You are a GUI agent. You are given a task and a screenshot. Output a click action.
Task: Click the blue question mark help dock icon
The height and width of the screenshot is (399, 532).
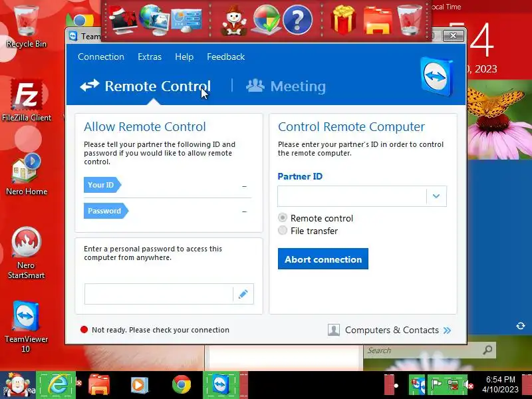pyautogui.click(x=297, y=21)
